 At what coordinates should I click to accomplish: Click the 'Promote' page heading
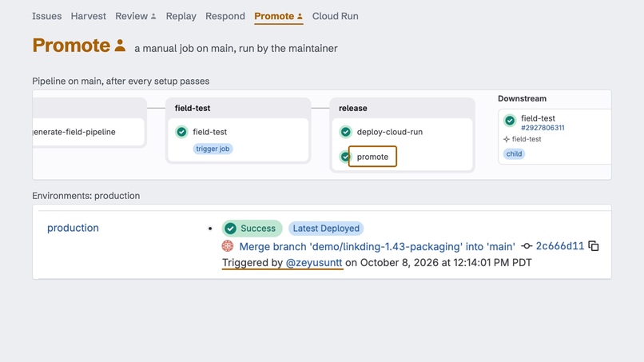[71, 46]
